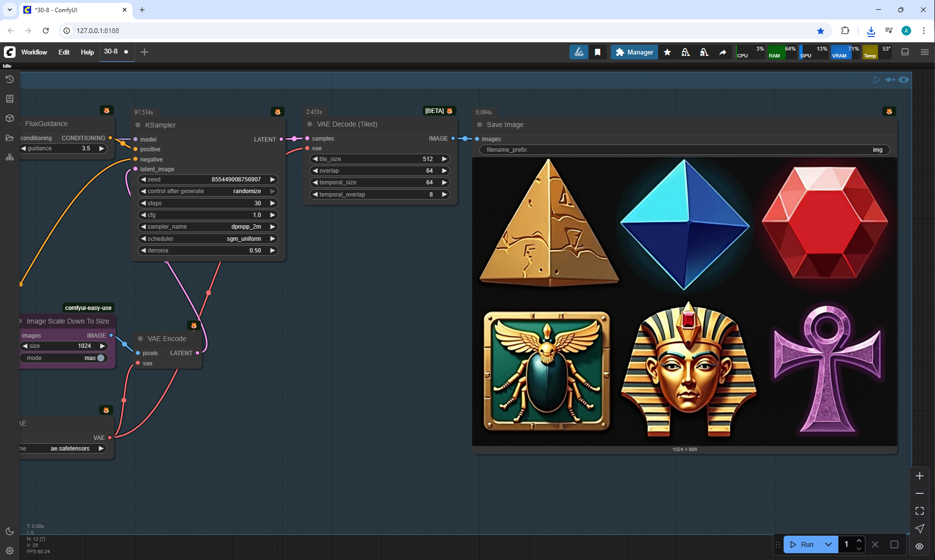Viewport: 935px width, 560px height.
Task: Open sampler_name dpmpp_2m selector
Action: 208,227
